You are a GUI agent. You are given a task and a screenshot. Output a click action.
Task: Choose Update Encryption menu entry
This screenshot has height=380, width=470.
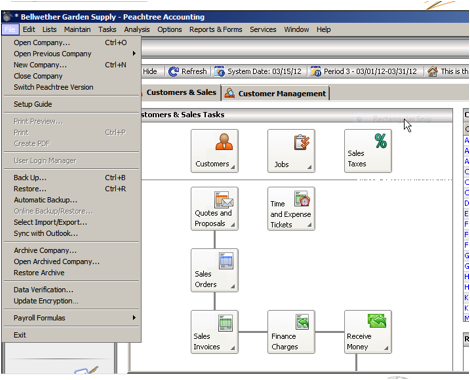[x=71, y=301]
